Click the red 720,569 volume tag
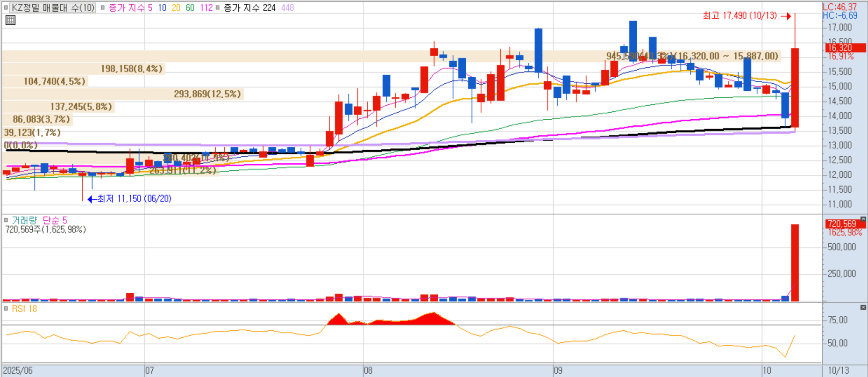 [845, 224]
